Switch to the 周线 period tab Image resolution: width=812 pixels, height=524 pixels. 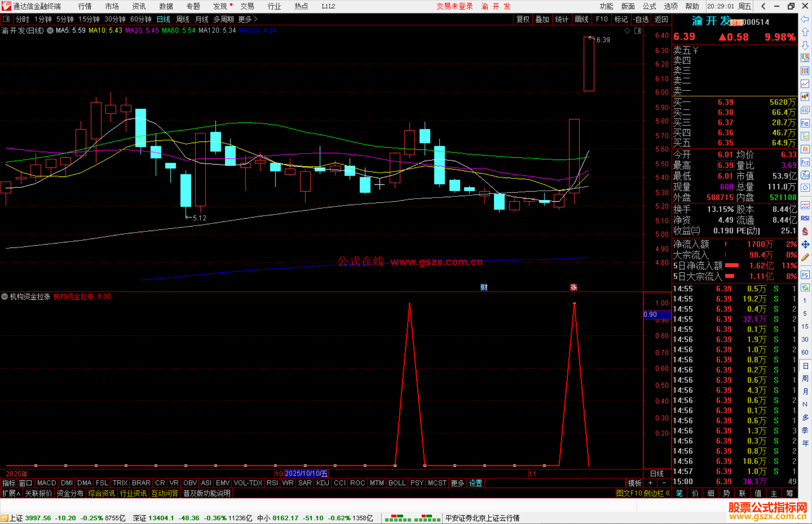(x=183, y=19)
